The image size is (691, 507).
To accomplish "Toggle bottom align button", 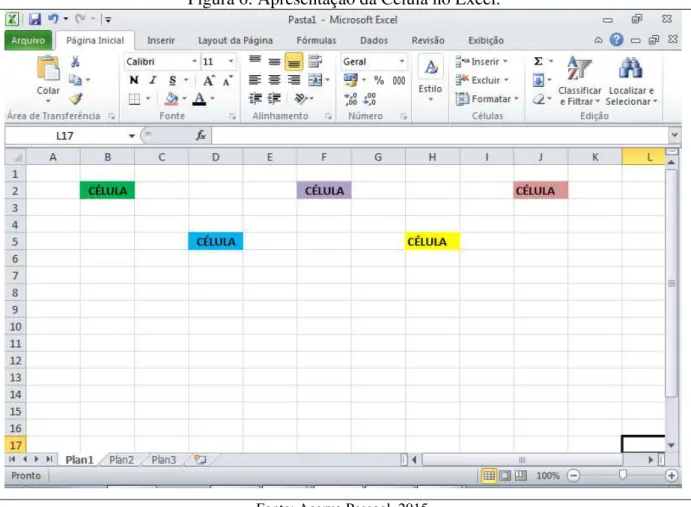I will (x=294, y=62).
